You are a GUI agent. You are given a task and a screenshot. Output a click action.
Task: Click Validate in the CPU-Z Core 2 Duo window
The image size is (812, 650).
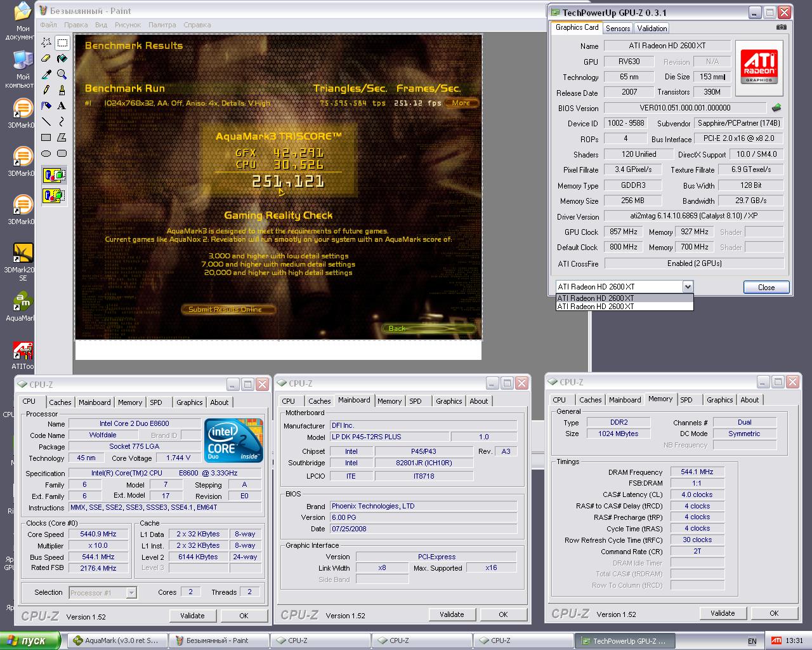click(192, 616)
